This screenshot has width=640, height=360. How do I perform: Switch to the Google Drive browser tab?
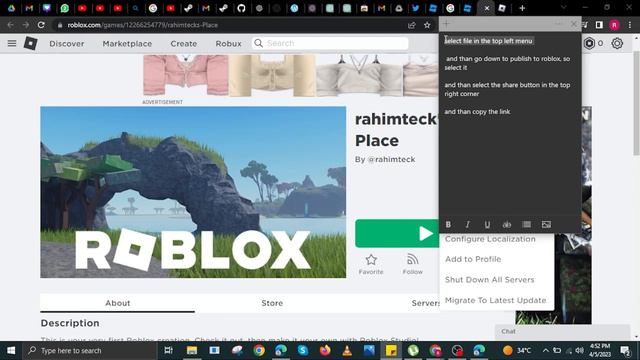point(11,8)
